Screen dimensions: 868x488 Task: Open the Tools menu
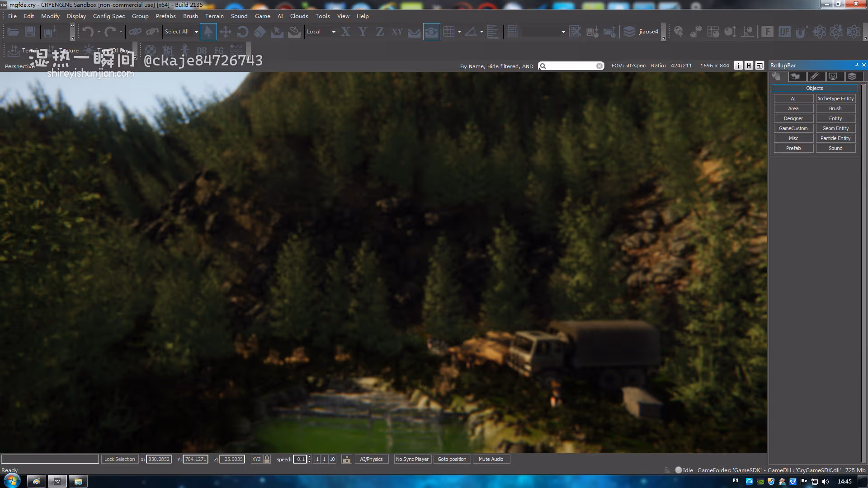(x=322, y=16)
